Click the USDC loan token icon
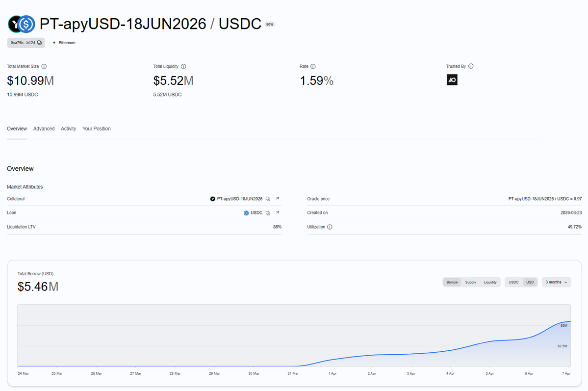 [246, 213]
